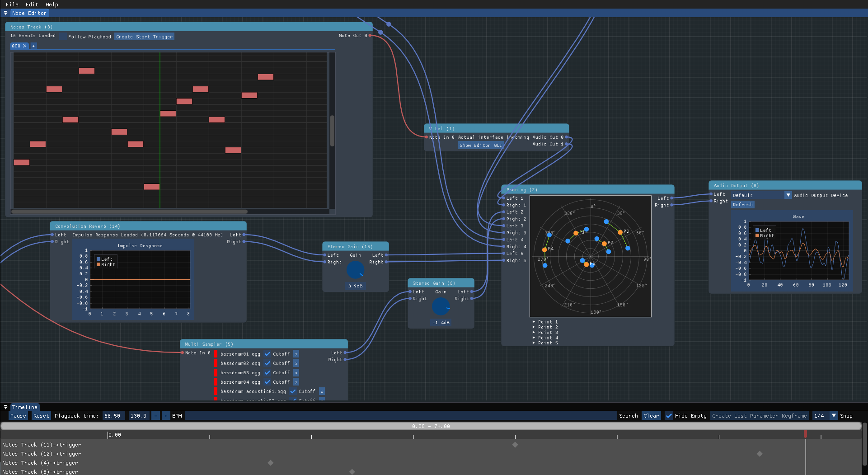Open the Audio Output Device dropdown
This screenshot has width=868, height=475.
coord(788,195)
